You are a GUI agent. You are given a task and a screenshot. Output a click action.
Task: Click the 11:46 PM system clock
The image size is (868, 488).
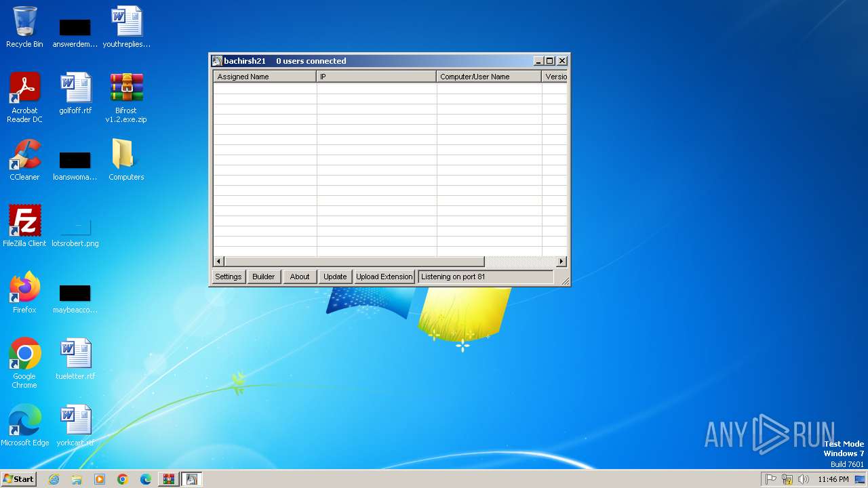[x=833, y=479]
